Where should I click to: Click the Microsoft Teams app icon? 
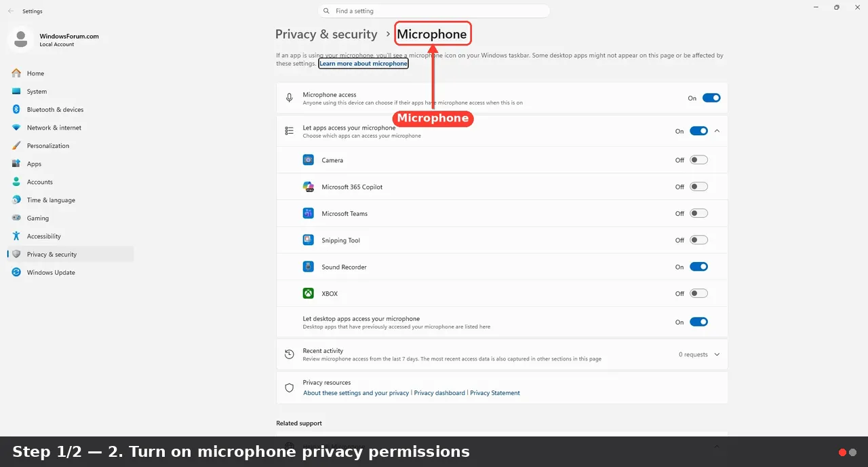[x=309, y=213]
